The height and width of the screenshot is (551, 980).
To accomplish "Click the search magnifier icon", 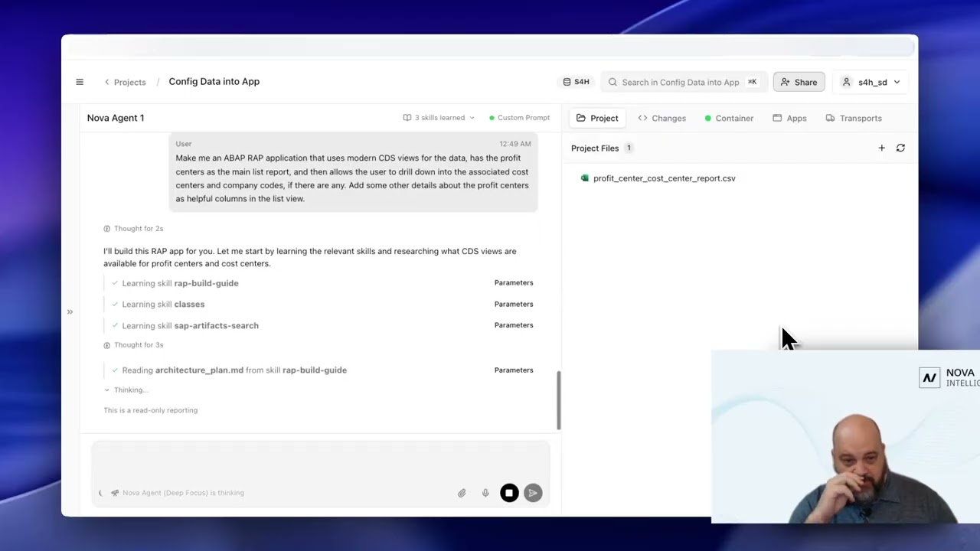I will click(612, 82).
